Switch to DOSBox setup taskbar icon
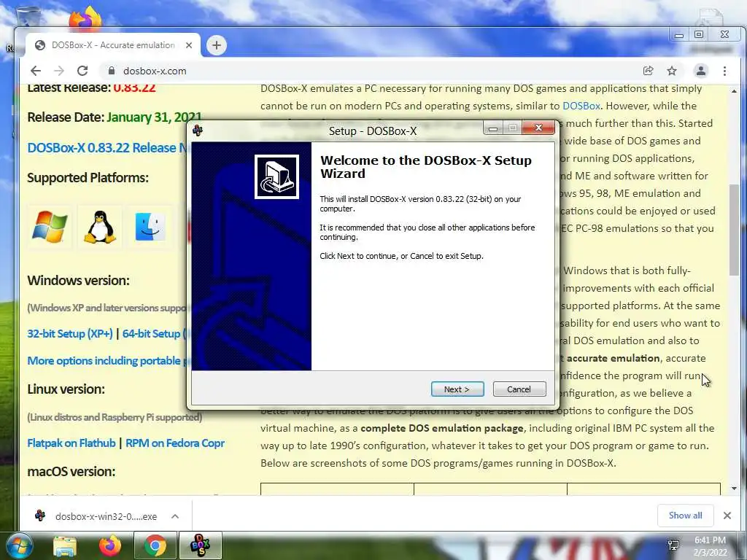Viewport: 747px width, 560px height. [x=201, y=545]
